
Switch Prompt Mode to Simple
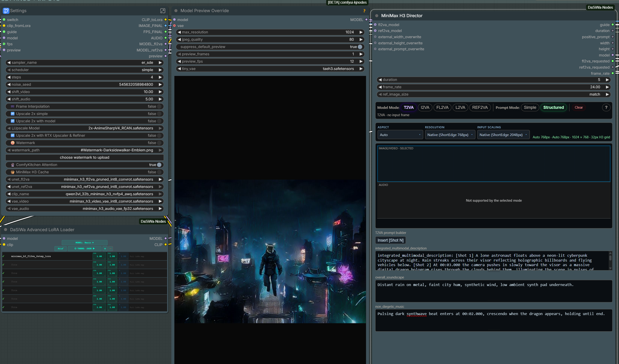[530, 107]
